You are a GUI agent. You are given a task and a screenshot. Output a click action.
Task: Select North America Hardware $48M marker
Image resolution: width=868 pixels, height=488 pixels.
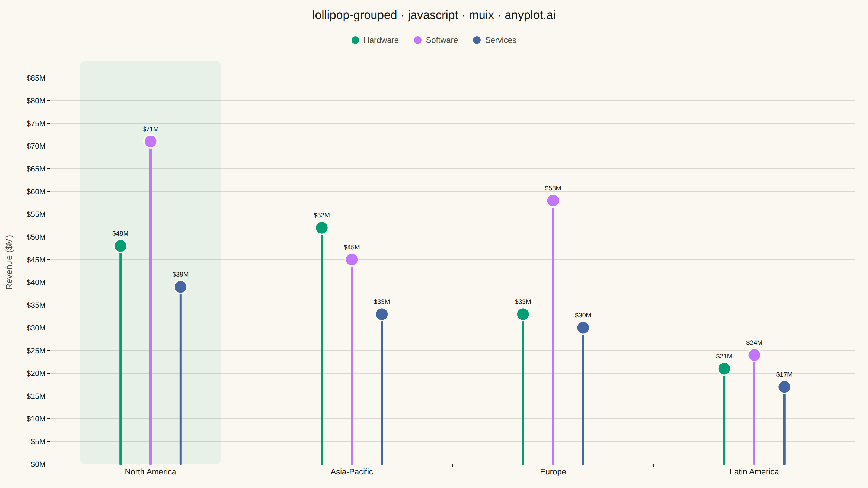coord(120,246)
